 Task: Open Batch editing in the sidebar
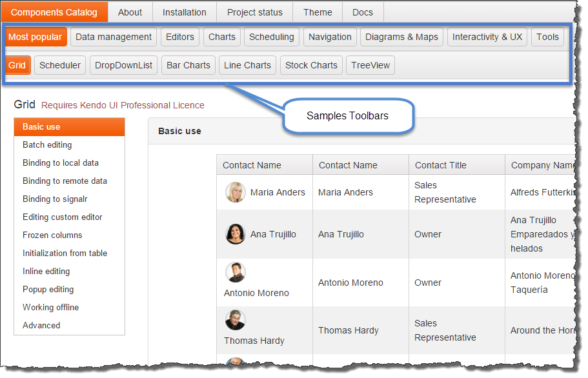tap(47, 145)
